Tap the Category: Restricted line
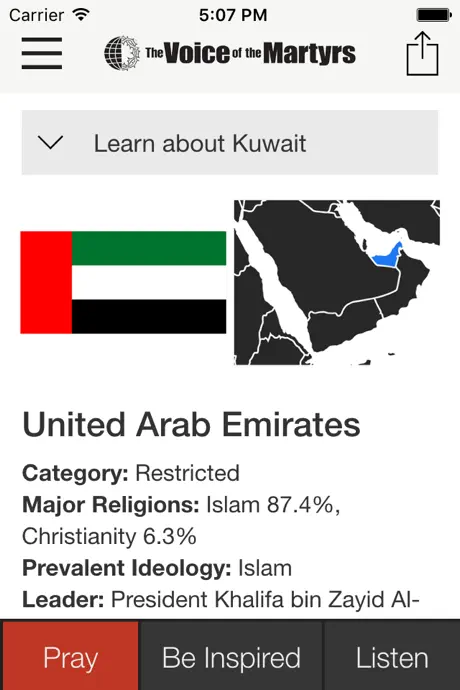Screen dimensions: 460x690 click(x=131, y=473)
